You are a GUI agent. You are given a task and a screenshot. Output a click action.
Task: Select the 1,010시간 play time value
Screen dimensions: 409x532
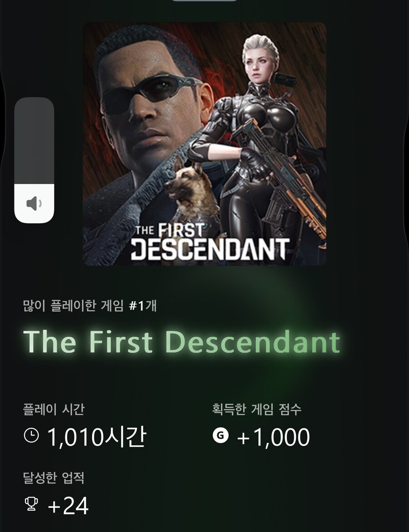pyautogui.click(x=96, y=437)
